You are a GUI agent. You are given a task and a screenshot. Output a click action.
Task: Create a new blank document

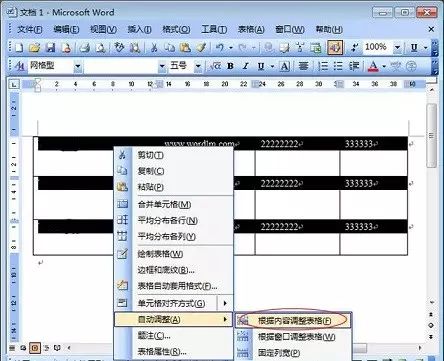click(19, 48)
